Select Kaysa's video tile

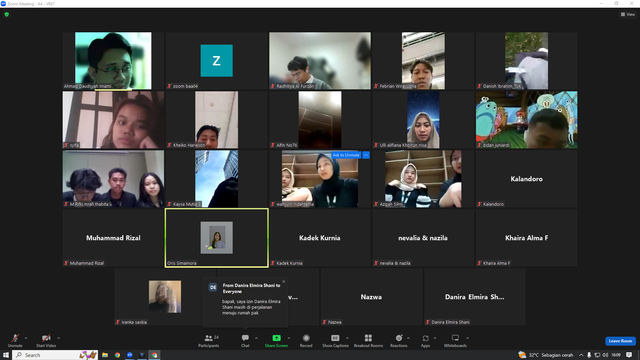coord(216,178)
